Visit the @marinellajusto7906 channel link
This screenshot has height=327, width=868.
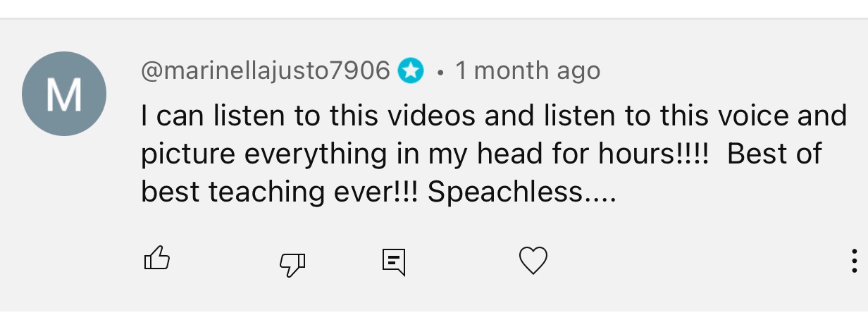(266, 70)
